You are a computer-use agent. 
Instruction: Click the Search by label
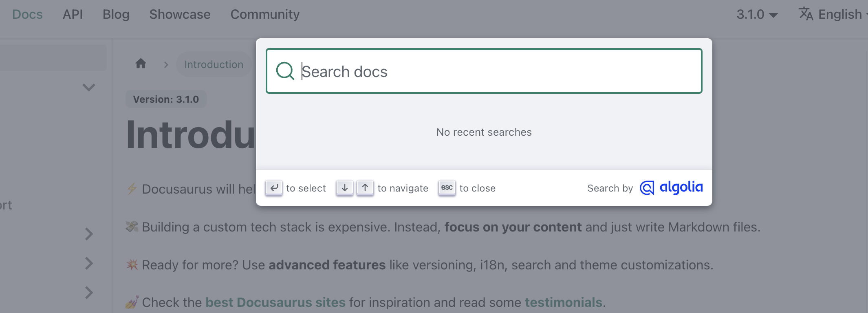coord(610,188)
